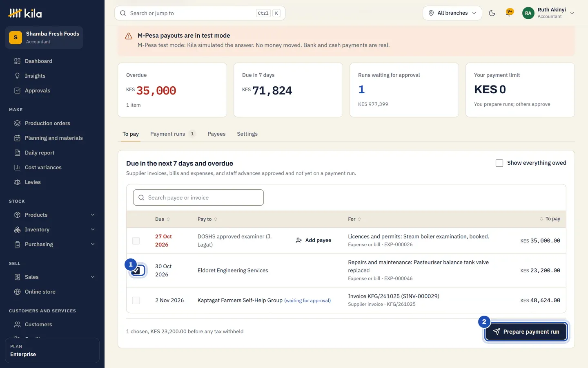Toggle dark mode moon icon
The height and width of the screenshot is (368, 588).
tap(492, 13)
